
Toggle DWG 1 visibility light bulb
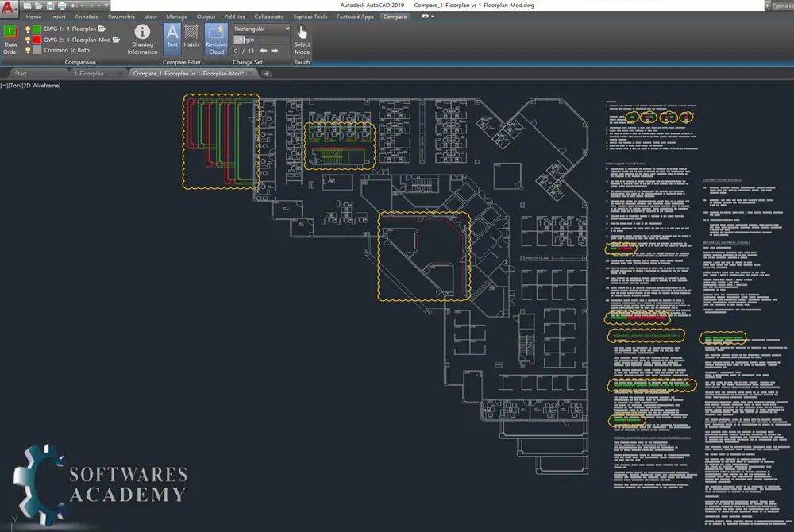[x=28, y=29]
